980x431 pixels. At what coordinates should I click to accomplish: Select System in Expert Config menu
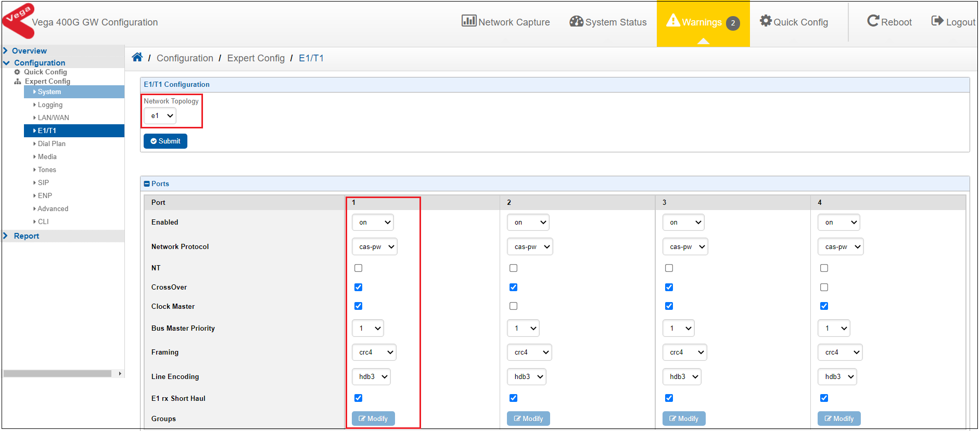(74, 92)
